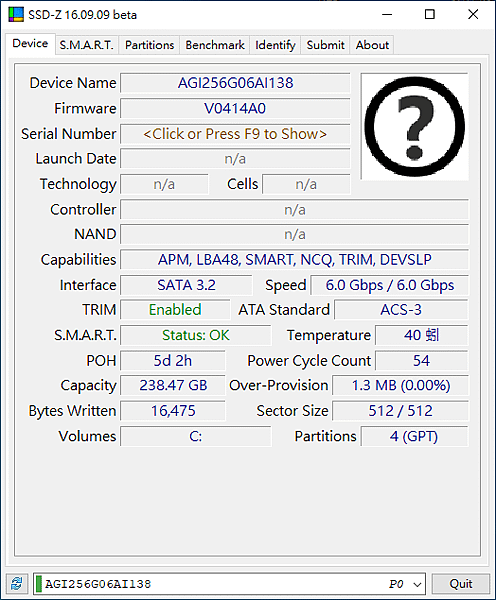Minimize the SSD-Z window
The image size is (496, 600).
coord(387,15)
